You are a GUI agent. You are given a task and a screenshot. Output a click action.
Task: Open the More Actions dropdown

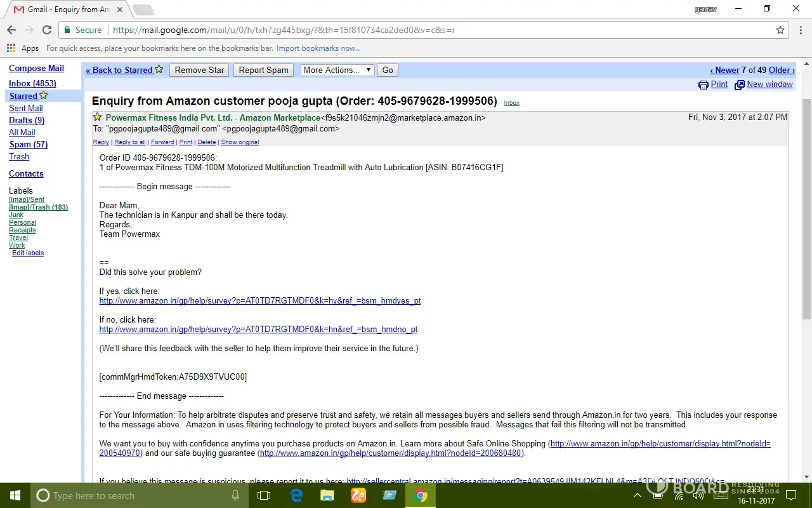(337, 70)
